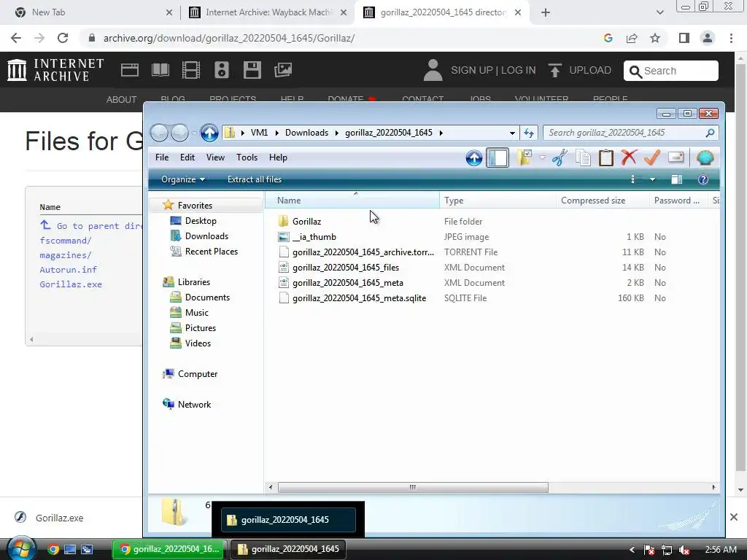The height and width of the screenshot is (560, 747).
Task: Select gorillaz_20220504_1645_meta XML document
Action: [348, 283]
